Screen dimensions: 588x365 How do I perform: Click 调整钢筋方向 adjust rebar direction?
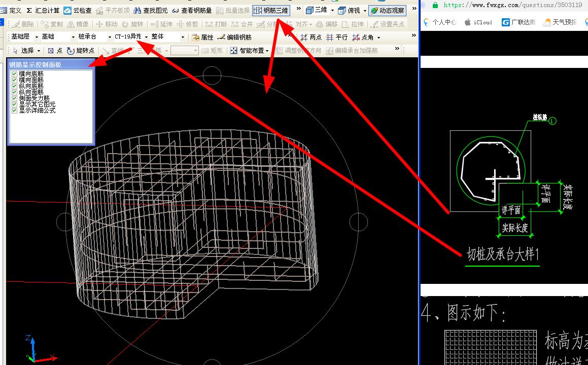pyautogui.click(x=298, y=51)
